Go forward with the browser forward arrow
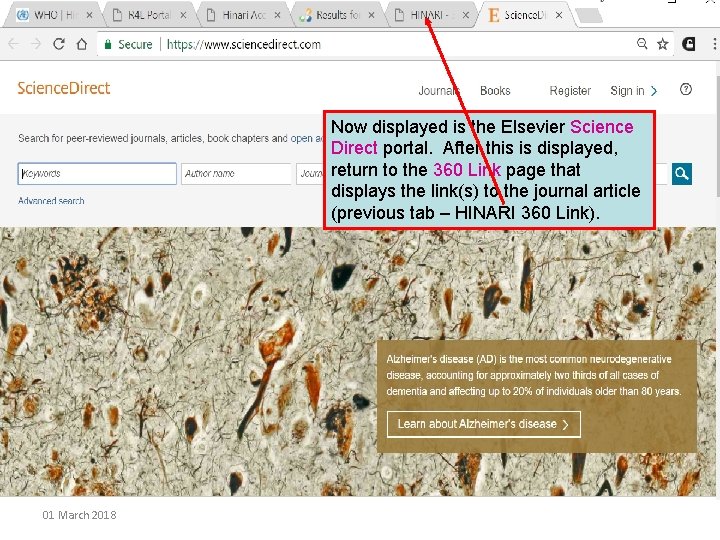Image resolution: width=720 pixels, height=540 pixels. (36, 44)
